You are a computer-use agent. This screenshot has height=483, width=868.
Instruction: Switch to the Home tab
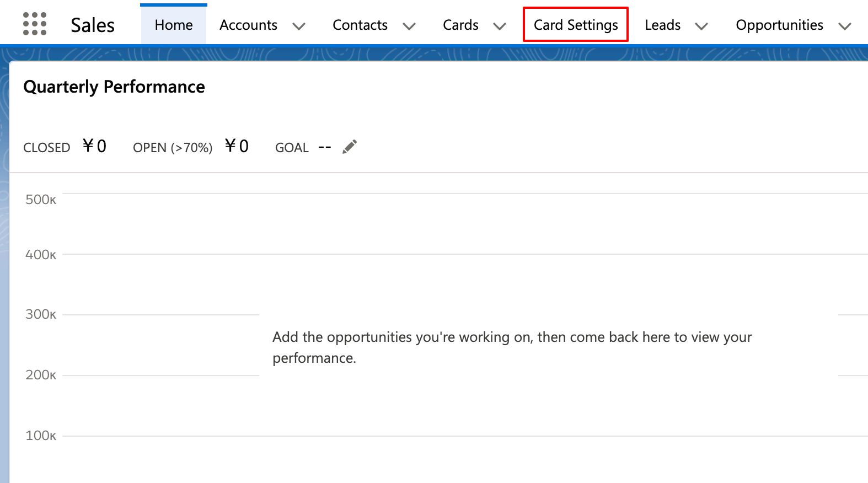(x=174, y=25)
